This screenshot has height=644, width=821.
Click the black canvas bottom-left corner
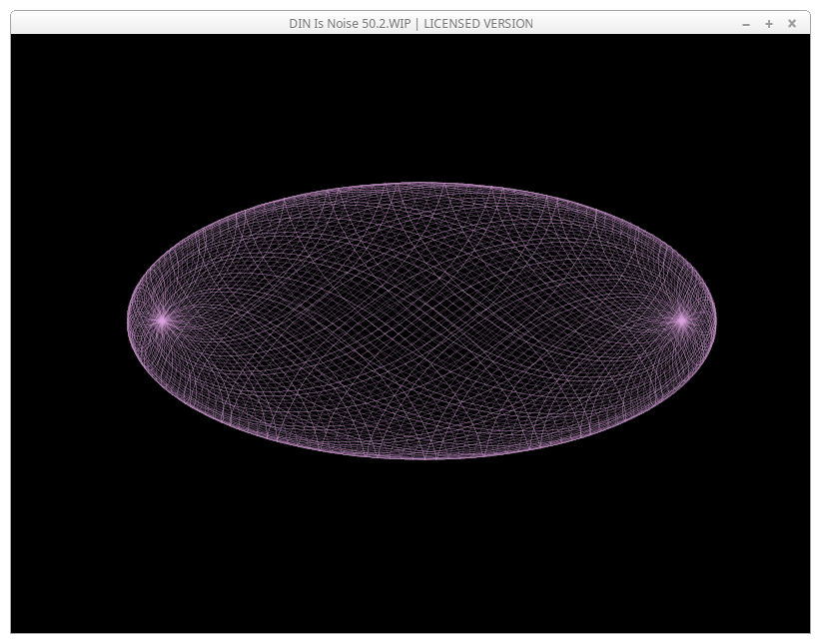pyautogui.click(x=22, y=622)
